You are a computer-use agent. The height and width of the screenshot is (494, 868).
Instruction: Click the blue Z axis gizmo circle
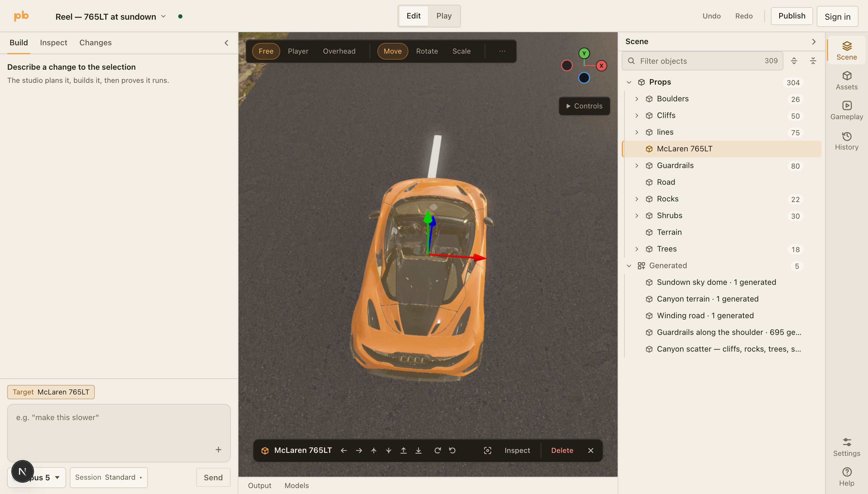[x=584, y=78]
